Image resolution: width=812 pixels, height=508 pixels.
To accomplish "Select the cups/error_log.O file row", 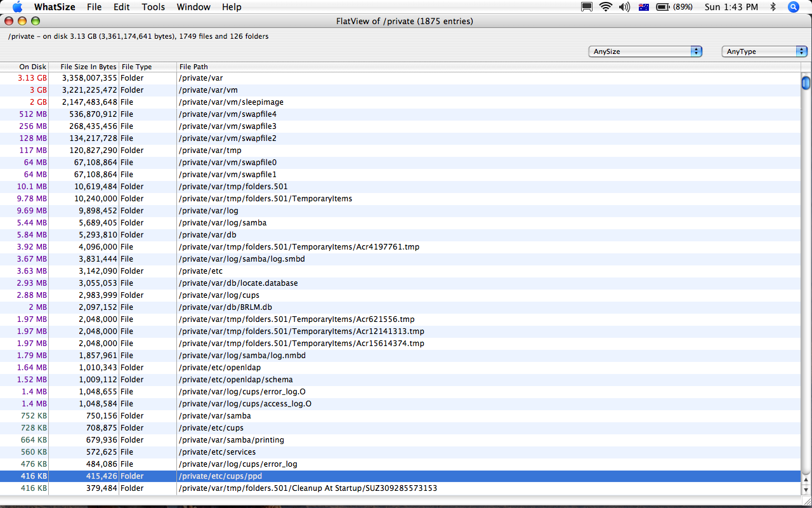I will click(400, 392).
